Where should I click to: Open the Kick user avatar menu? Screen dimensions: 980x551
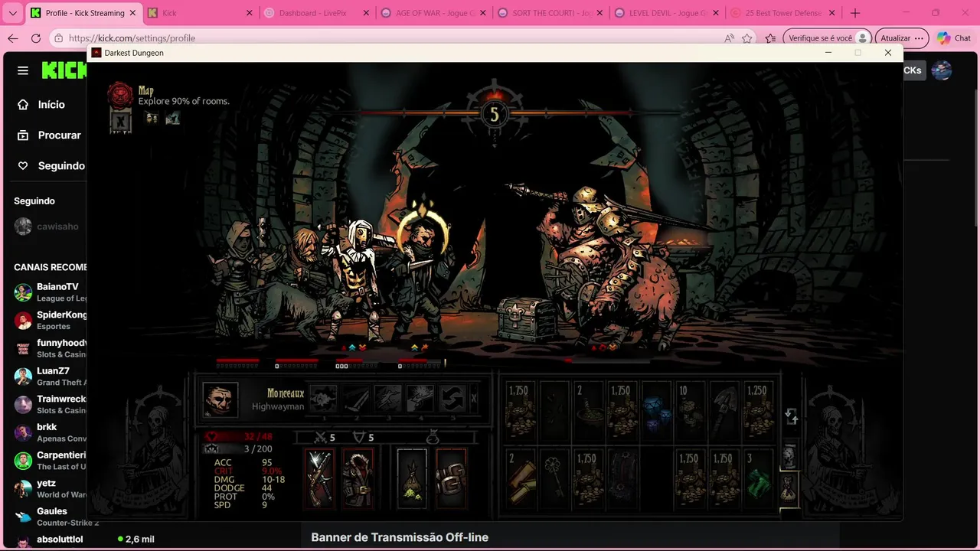pyautogui.click(x=942, y=70)
